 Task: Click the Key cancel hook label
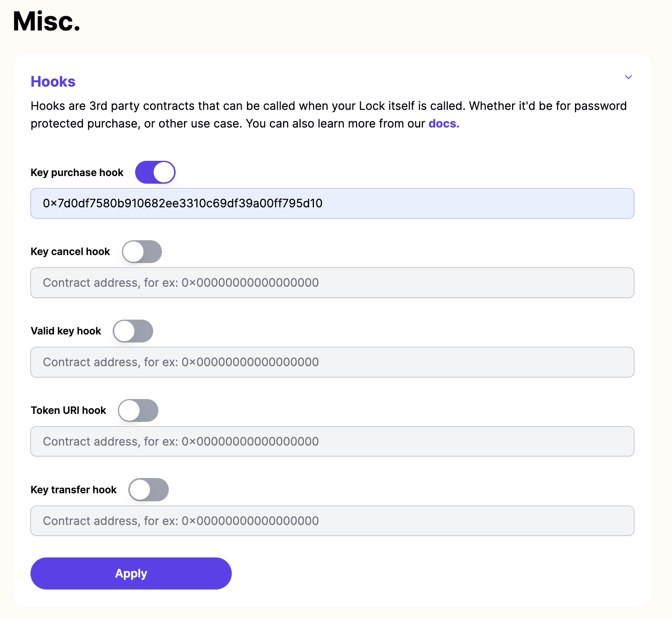click(x=70, y=251)
